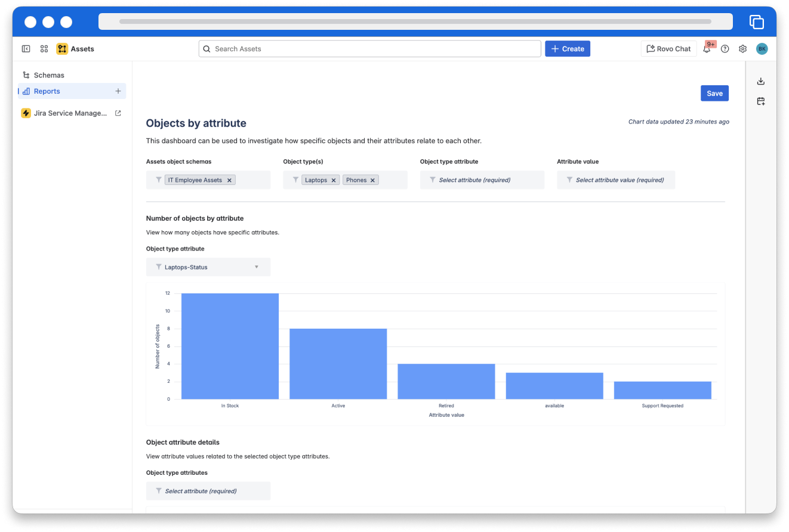Click the Schemas tree icon
This screenshot has height=532, width=789.
tap(26, 75)
